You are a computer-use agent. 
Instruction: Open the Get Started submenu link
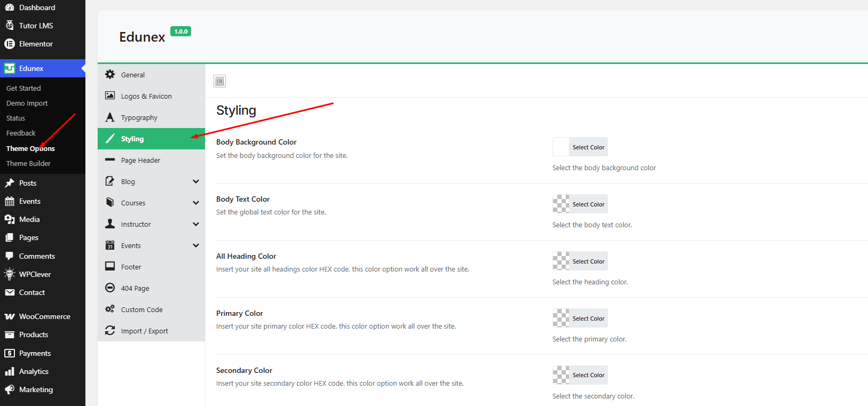23,88
